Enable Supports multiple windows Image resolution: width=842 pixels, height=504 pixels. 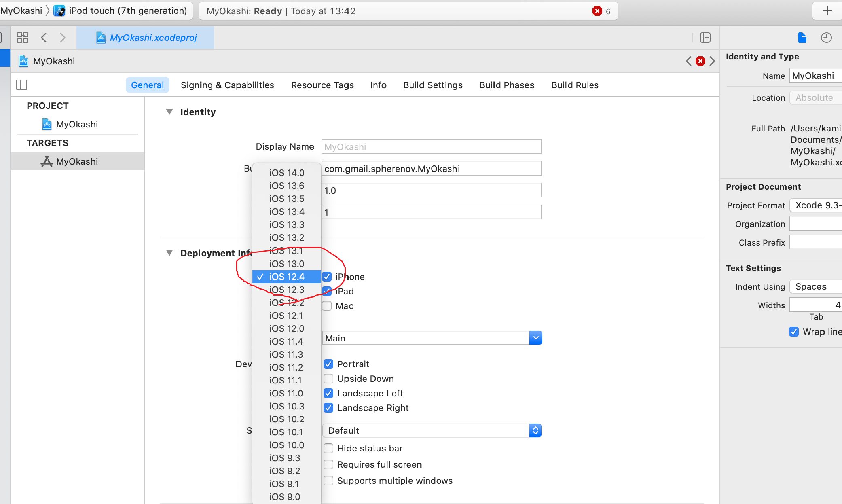(x=328, y=481)
